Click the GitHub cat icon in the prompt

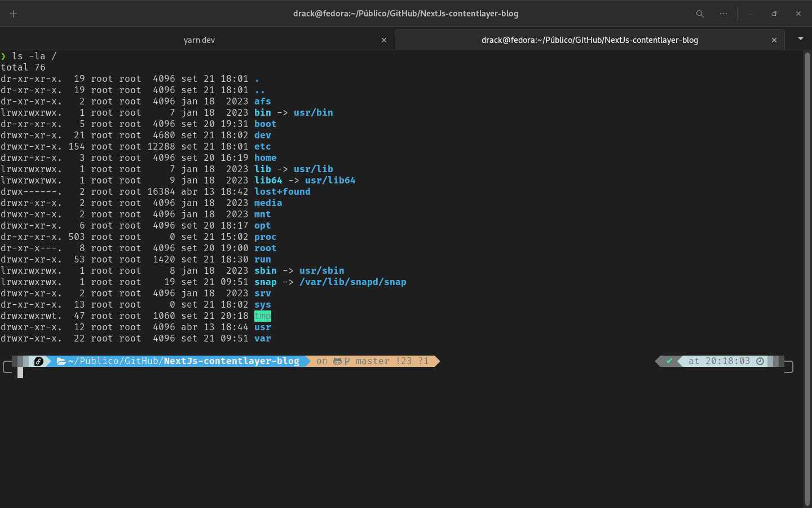pyautogui.click(x=337, y=361)
